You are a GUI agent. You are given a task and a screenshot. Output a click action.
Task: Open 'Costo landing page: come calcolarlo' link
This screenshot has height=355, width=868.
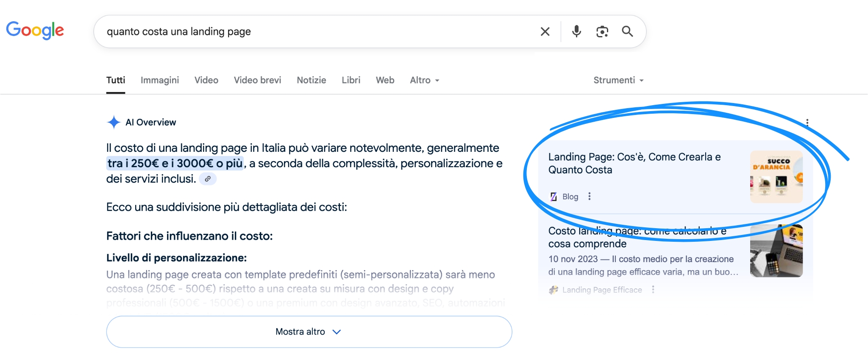pos(637,237)
